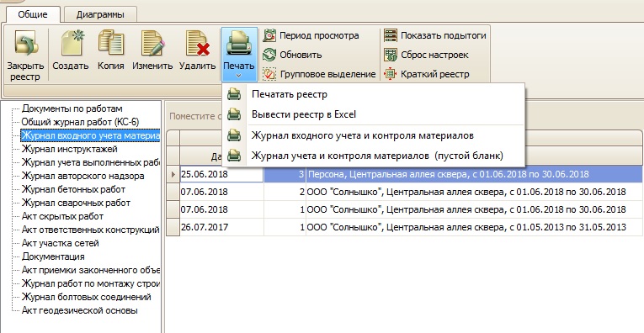Click row header of 26.07.2017 row
This screenshot has height=333, width=644.
(173, 227)
